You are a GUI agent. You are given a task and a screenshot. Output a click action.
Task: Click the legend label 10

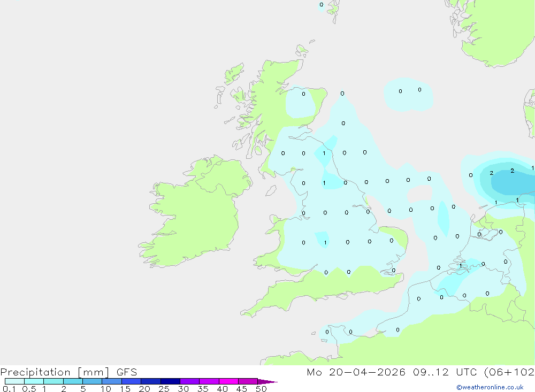click(106, 389)
